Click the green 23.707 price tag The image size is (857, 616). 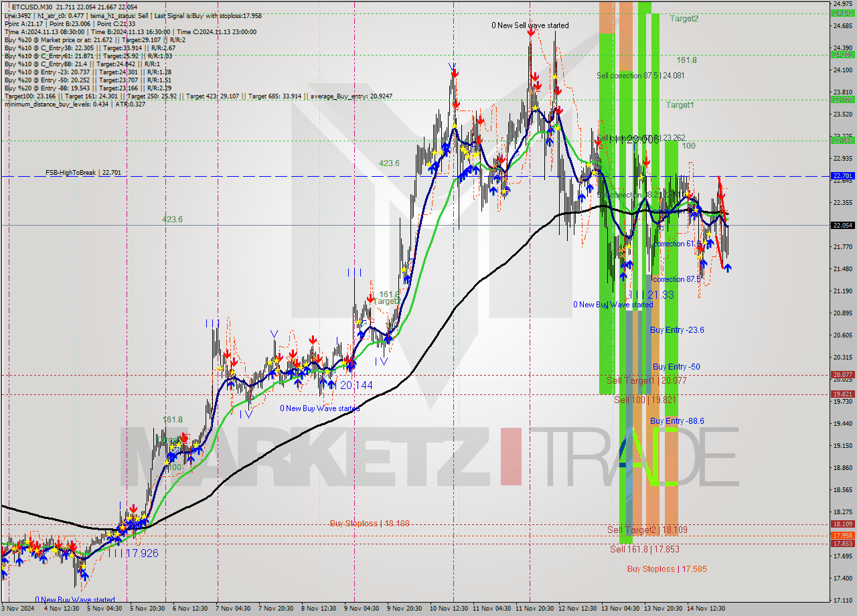(x=843, y=100)
